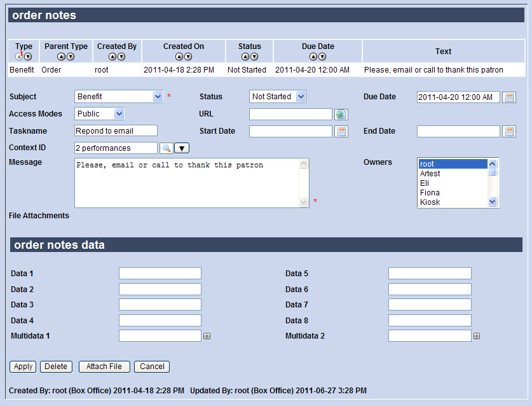Click into the Data 2 field
This screenshot has width=532, height=406.
[x=160, y=289]
